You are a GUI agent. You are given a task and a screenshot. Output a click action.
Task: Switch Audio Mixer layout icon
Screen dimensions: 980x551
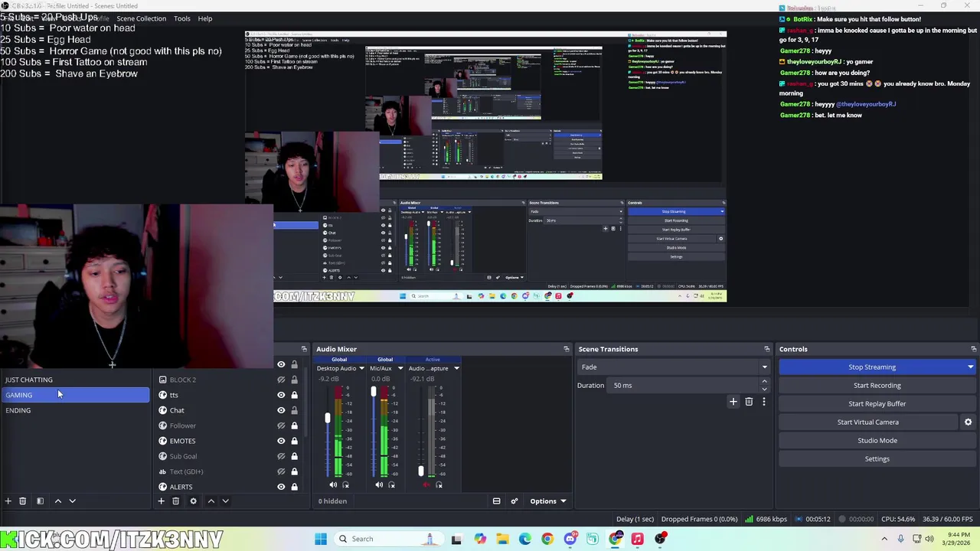click(496, 501)
